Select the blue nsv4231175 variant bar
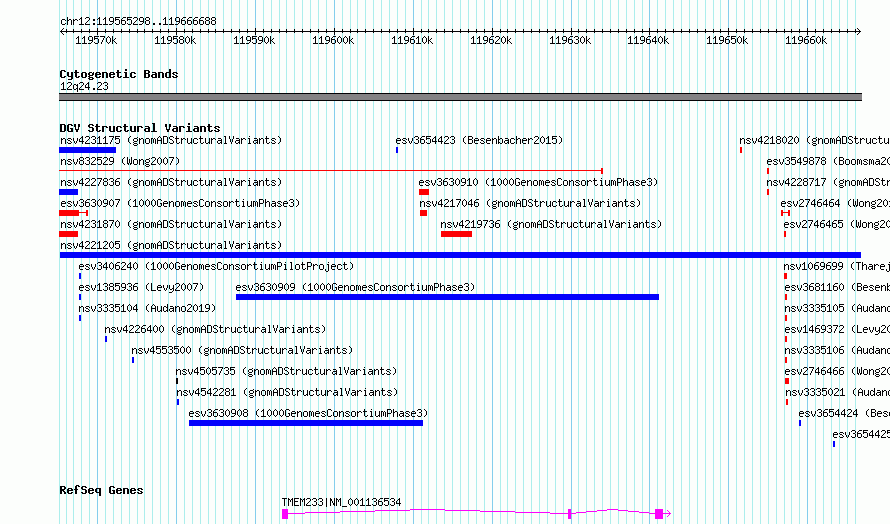The height and width of the screenshot is (524, 890). click(x=87, y=150)
